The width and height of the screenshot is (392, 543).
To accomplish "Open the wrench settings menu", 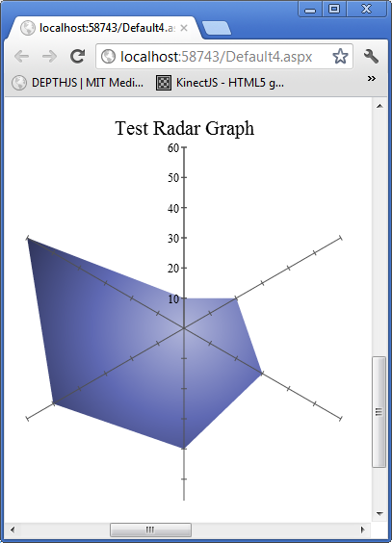I will pos(371,56).
